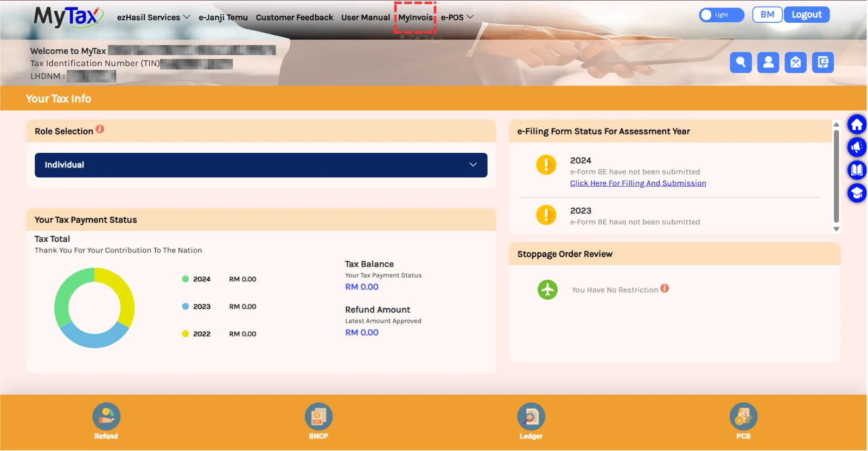Click the yellow 2022 legend dot
This screenshot has height=451, width=868.
coord(186,334)
